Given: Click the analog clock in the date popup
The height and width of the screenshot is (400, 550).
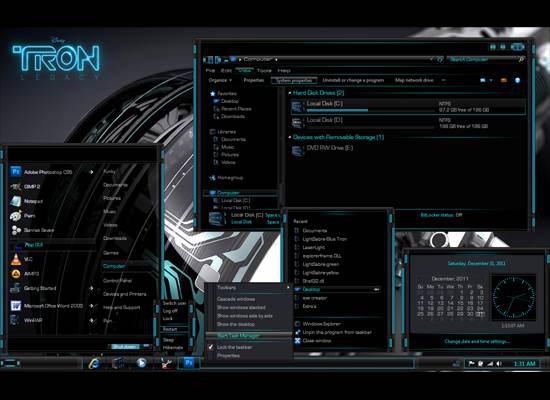Looking at the screenshot, I should coord(514,298).
